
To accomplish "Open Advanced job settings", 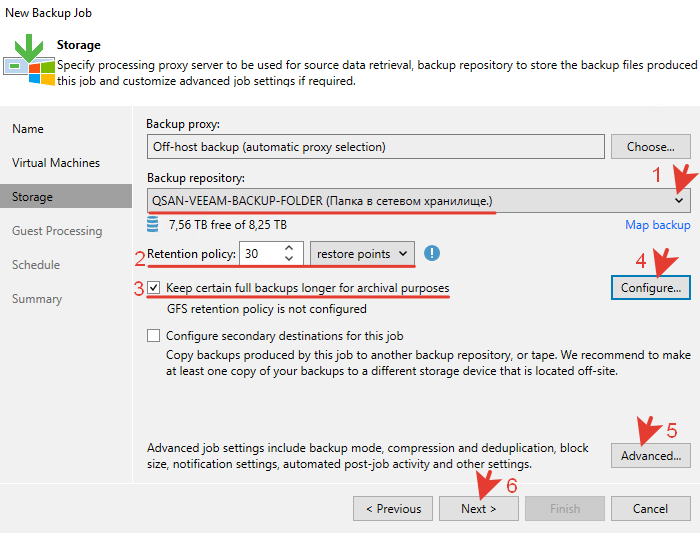I will (650, 455).
